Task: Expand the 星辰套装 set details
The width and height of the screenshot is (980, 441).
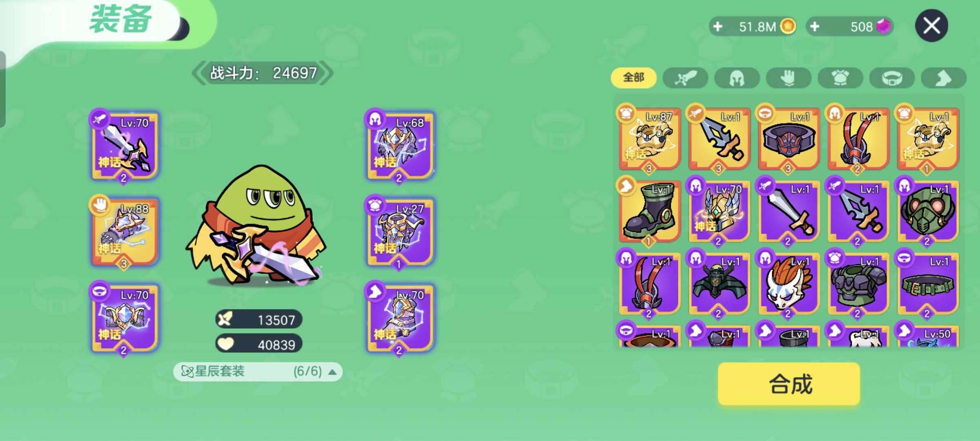Action: pos(258,372)
